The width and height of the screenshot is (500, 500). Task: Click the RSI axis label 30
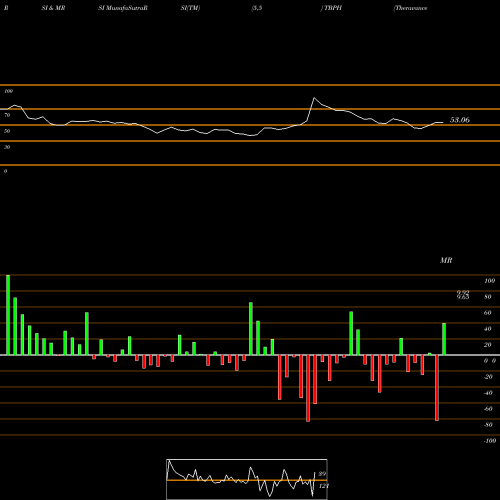coord(7,147)
